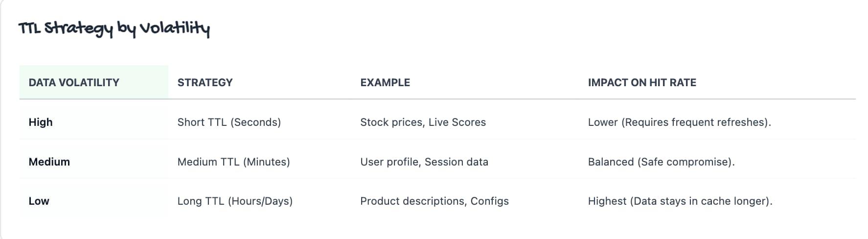Select the 'Short TTL (Seconds)' cell
868x239 pixels.
point(229,122)
